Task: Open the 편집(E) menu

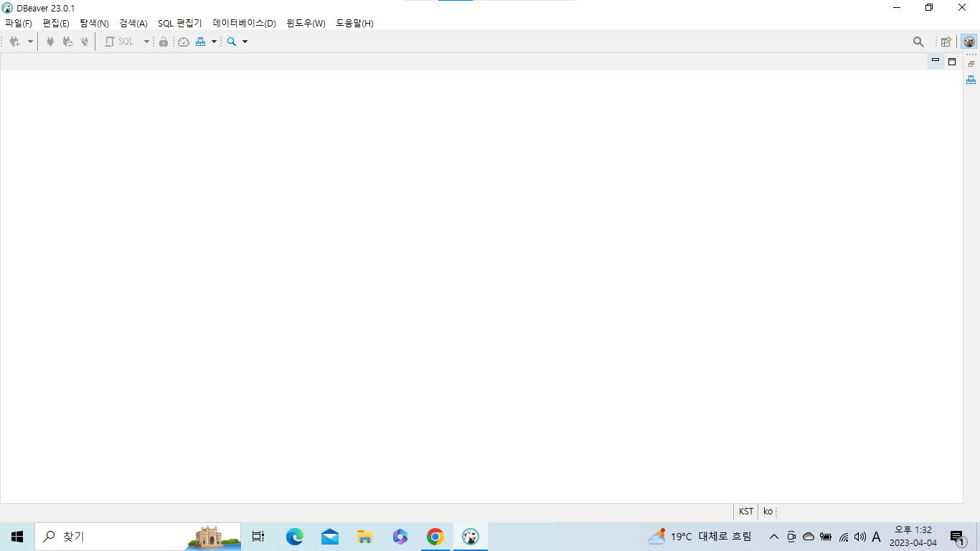Action: point(56,23)
